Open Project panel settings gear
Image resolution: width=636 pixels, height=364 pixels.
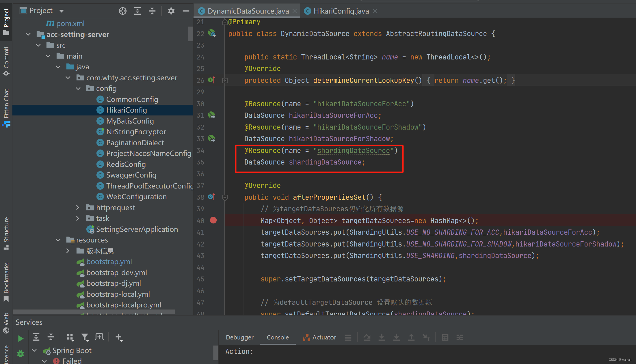[171, 11]
